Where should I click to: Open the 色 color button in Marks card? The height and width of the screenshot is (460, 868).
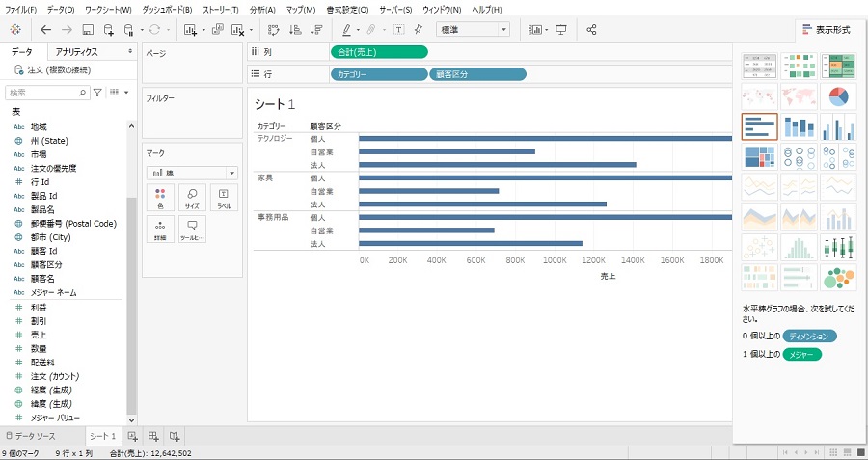pos(160,198)
